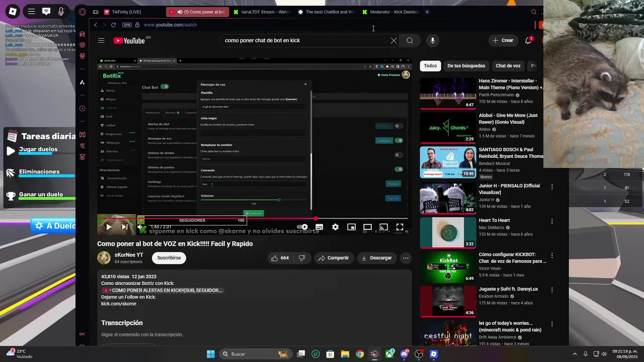
Task: Select the Como poner al bot tab
Action: pyautogui.click(x=197, y=12)
